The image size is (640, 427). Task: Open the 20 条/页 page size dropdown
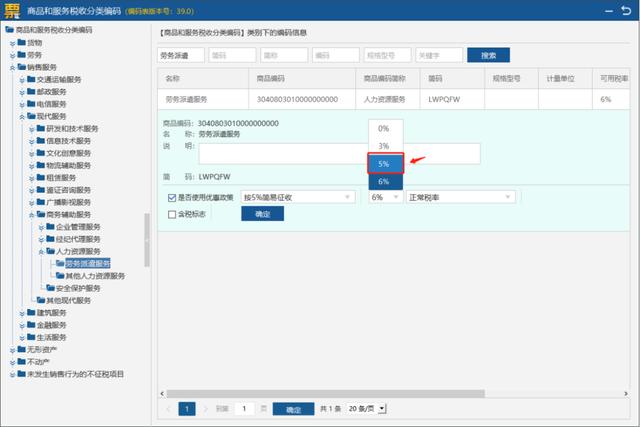pos(367,409)
